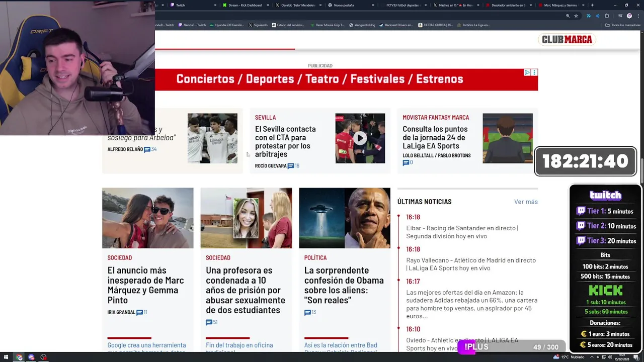
Task: Switch to the Stream - Kick Dashboard tab
Action: click(x=245, y=5)
